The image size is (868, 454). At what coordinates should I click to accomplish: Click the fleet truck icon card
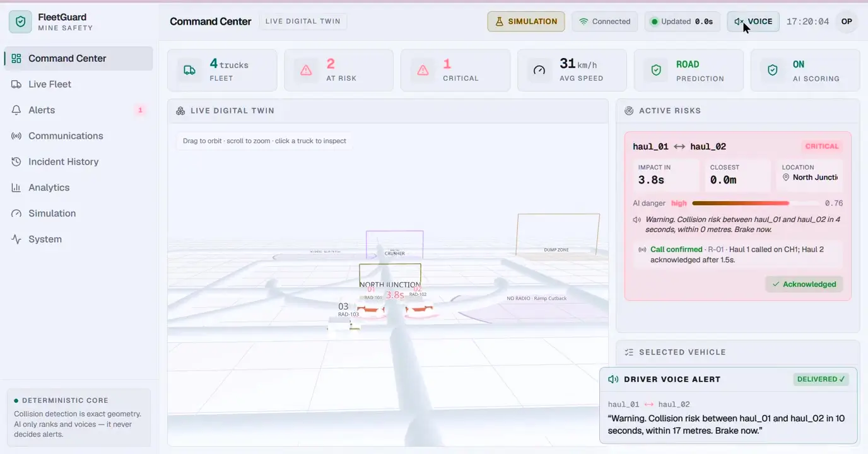point(189,71)
